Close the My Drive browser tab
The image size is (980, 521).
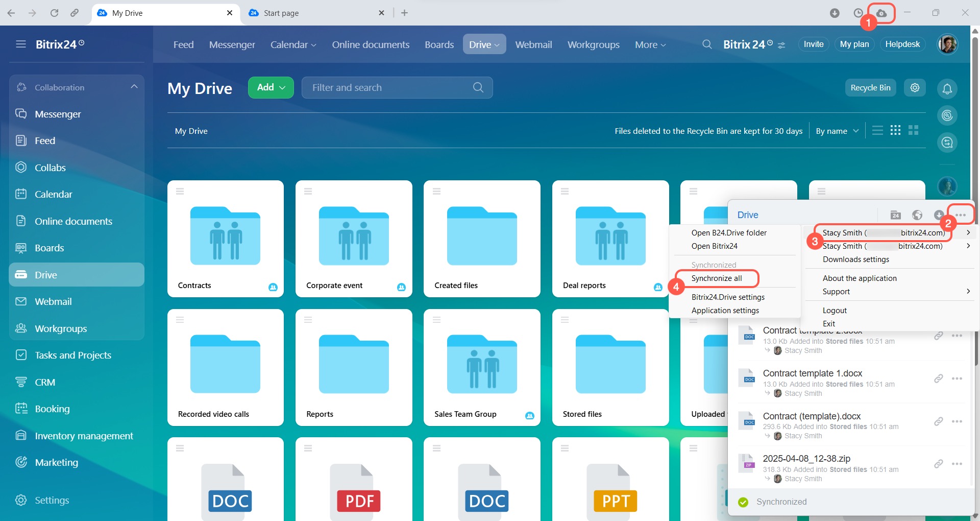pyautogui.click(x=230, y=13)
